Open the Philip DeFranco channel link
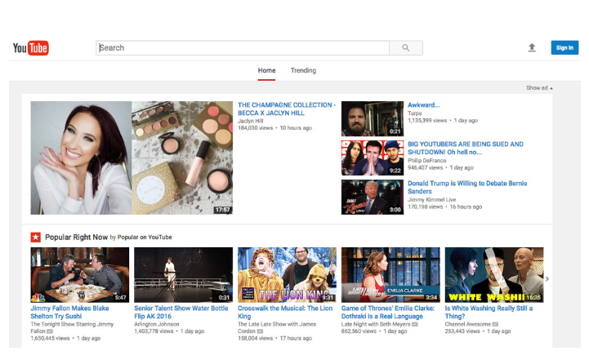Screen dimensions: 589x364 [x=427, y=161]
